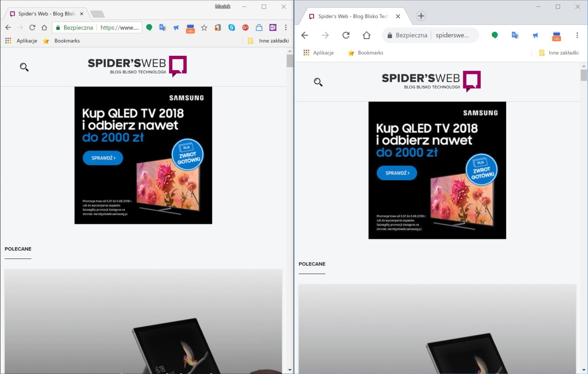This screenshot has width=588, height=374.
Task: Expand Inne zakładki folder in left window
Action: tap(268, 41)
